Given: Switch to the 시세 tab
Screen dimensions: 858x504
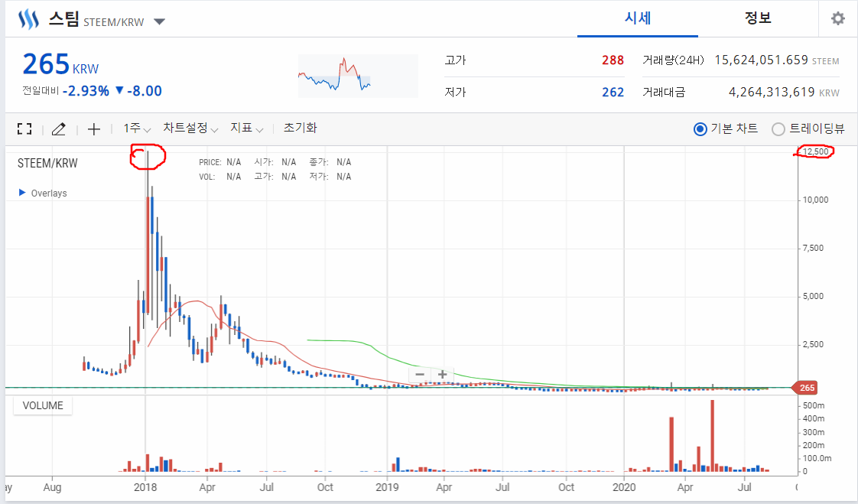Looking at the screenshot, I should pos(638,18).
